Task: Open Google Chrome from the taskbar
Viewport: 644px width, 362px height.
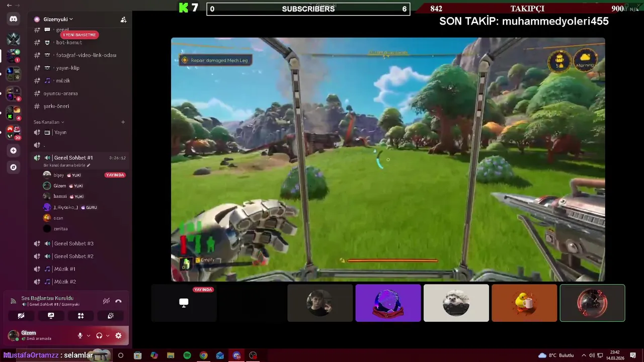Action: coord(203,355)
